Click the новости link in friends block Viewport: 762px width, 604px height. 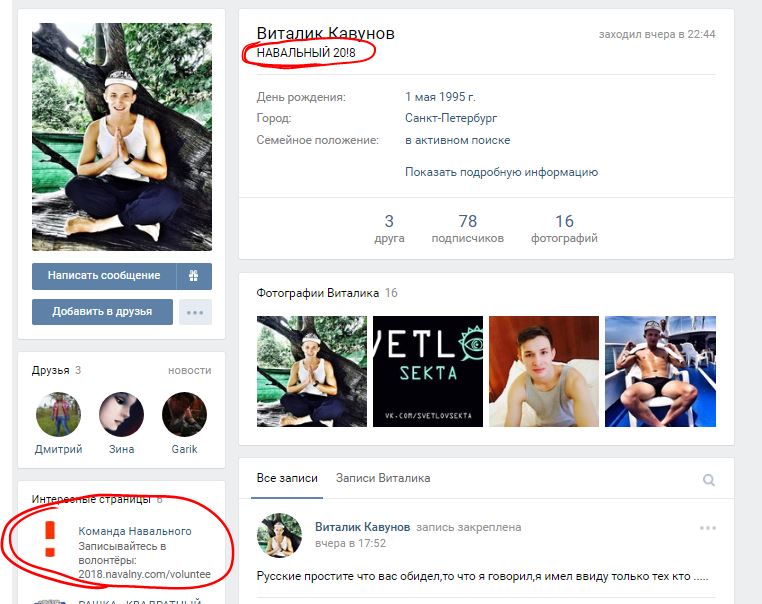click(x=190, y=371)
